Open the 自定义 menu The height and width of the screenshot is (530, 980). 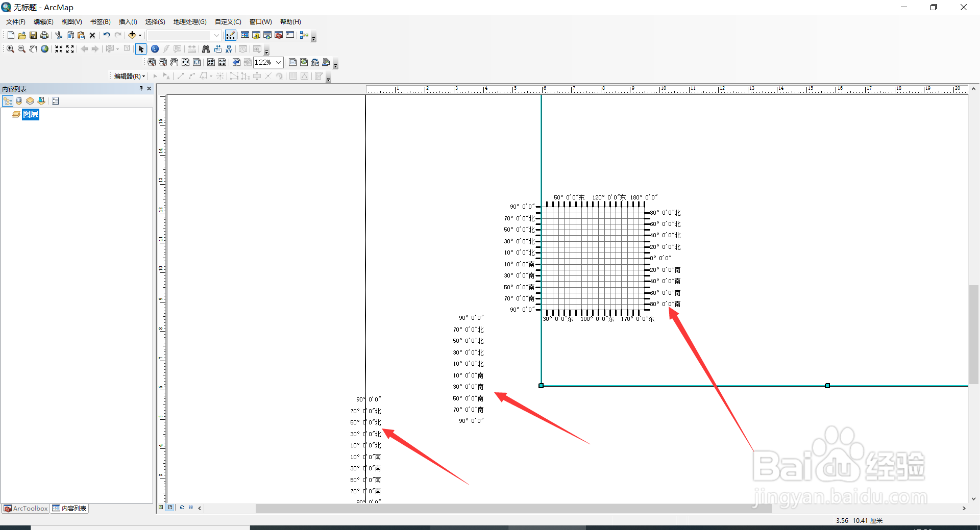[x=228, y=22]
